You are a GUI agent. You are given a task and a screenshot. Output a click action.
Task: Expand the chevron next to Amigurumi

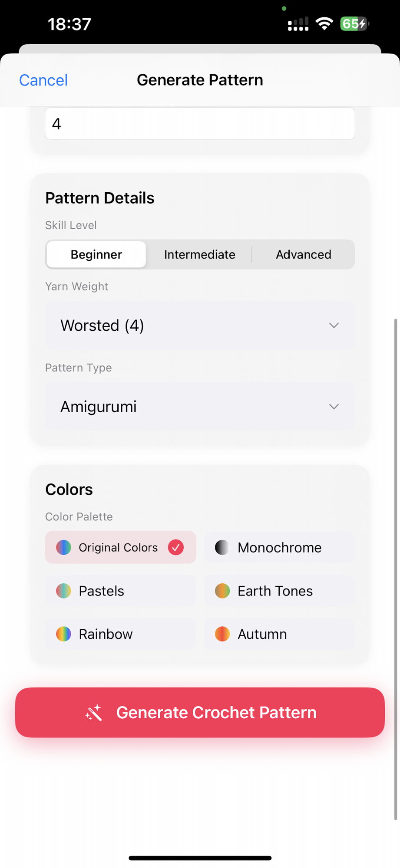point(334,407)
